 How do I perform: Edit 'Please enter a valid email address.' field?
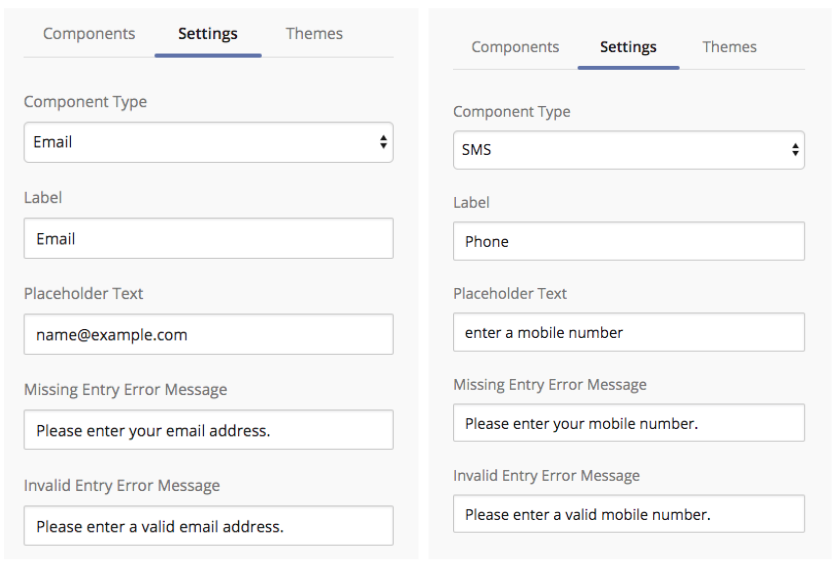tap(209, 526)
